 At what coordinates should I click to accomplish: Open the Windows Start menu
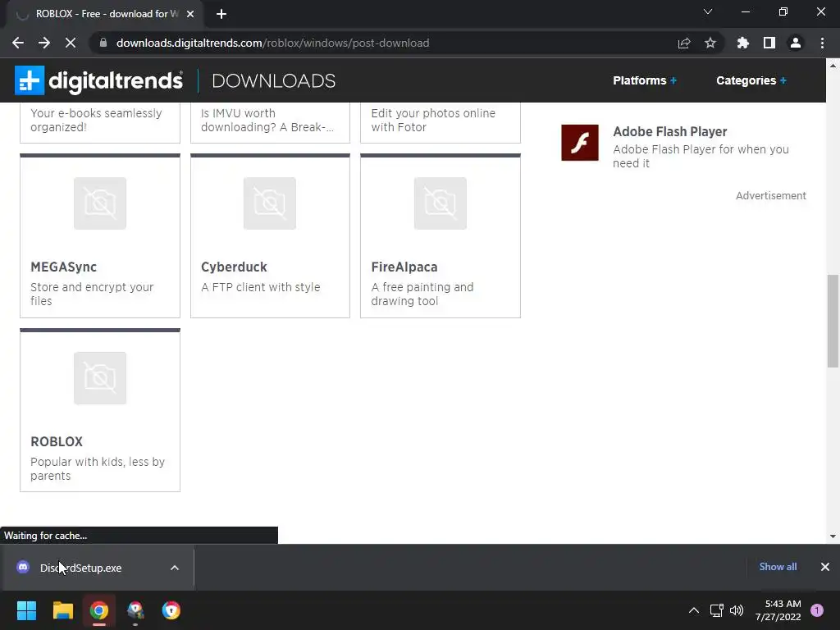point(26,610)
